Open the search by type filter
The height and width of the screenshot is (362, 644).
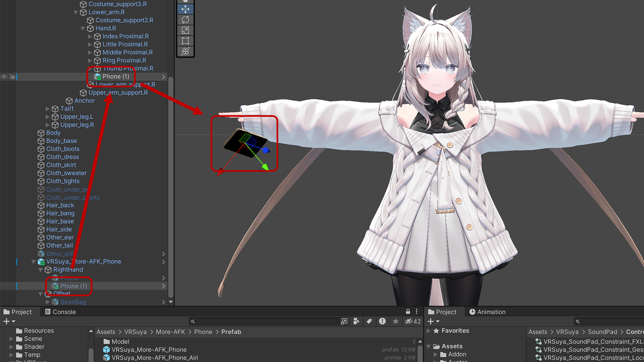click(356, 321)
